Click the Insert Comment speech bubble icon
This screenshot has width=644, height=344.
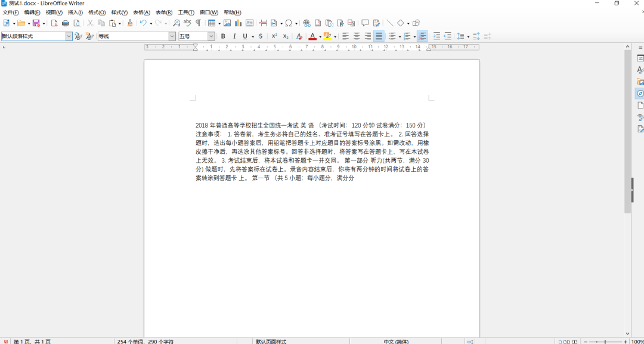click(365, 23)
